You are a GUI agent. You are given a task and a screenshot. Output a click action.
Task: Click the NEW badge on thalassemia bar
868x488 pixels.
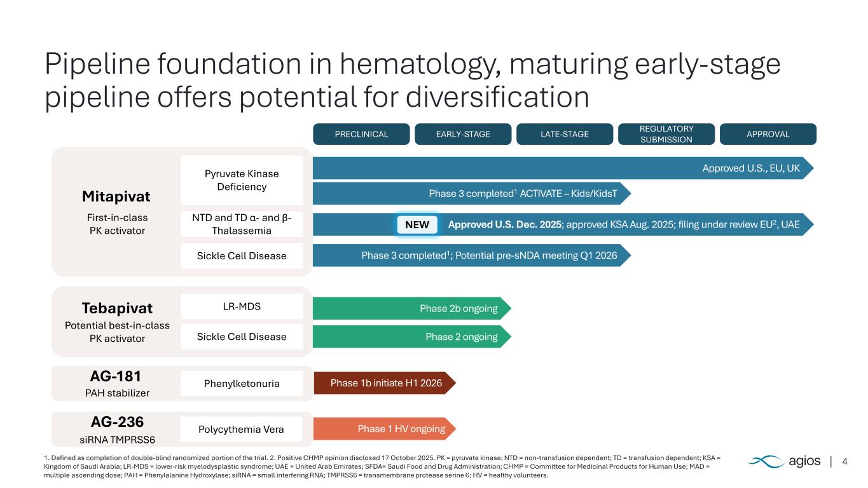pos(417,224)
